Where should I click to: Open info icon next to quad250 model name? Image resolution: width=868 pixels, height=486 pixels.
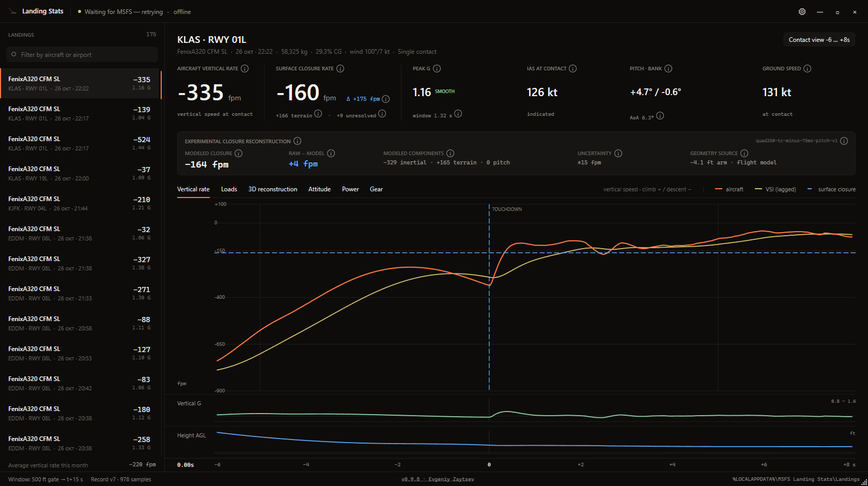(844, 141)
